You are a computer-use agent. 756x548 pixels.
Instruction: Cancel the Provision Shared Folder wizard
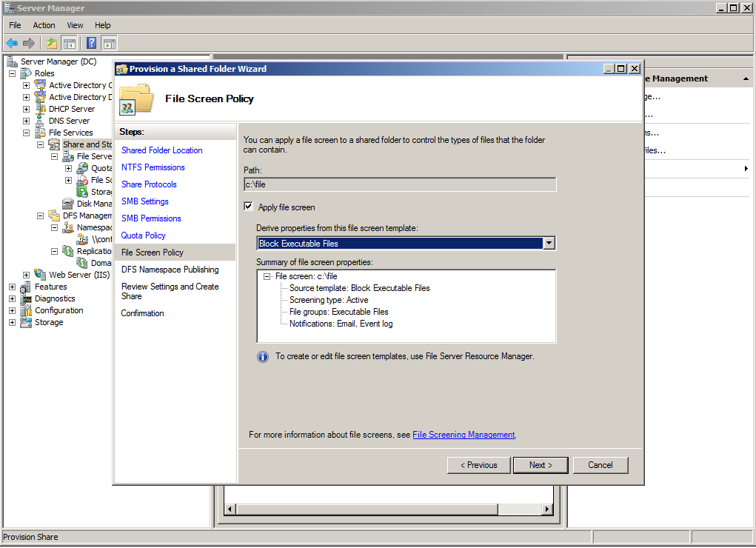tap(601, 465)
